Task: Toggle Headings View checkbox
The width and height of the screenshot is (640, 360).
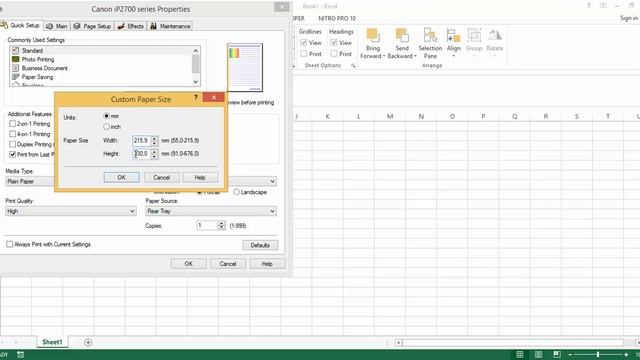Action: pyautogui.click(x=334, y=42)
